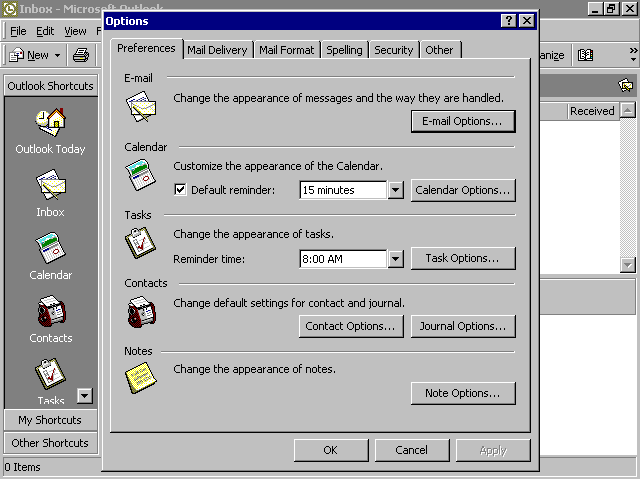
Task: Click Cancel in the Options dialog
Action: point(412,450)
